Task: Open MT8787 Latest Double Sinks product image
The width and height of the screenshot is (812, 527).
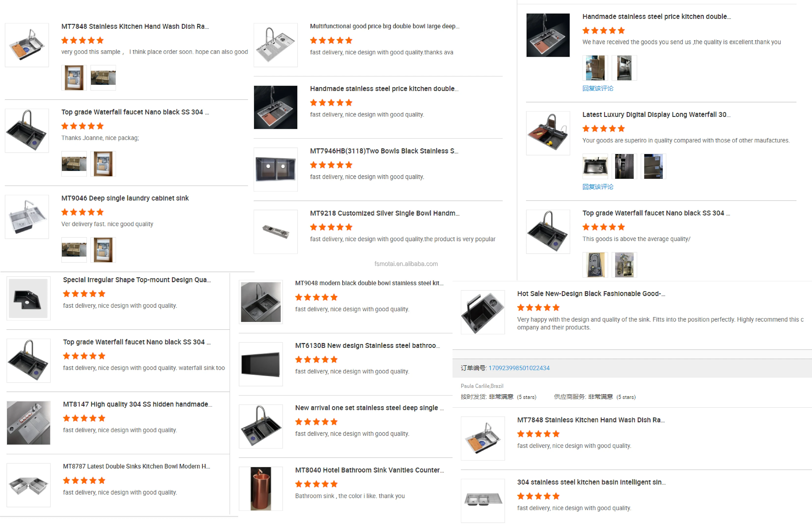Action: (x=28, y=485)
